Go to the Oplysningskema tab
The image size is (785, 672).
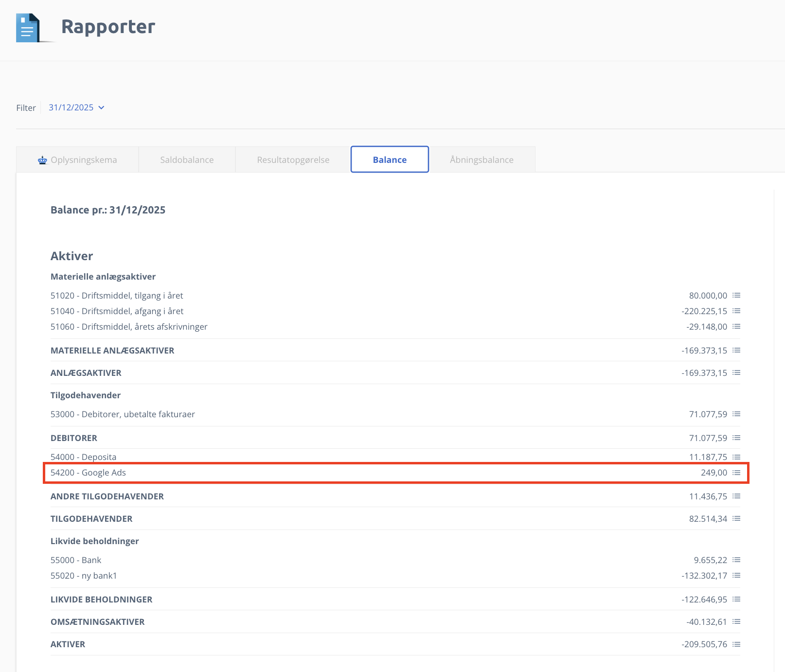click(78, 160)
